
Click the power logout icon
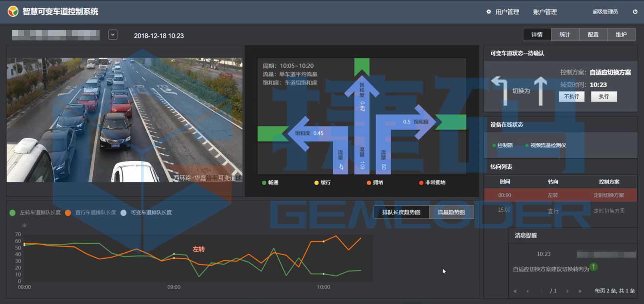pyautogui.click(x=635, y=12)
